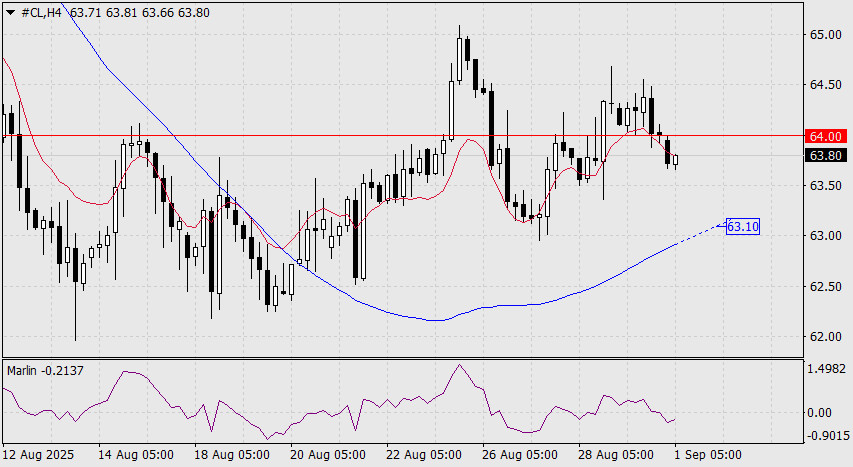The width and height of the screenshot is (853, 467).
Task: Click the 63.00 price scale value
Action: pos(825,236)
